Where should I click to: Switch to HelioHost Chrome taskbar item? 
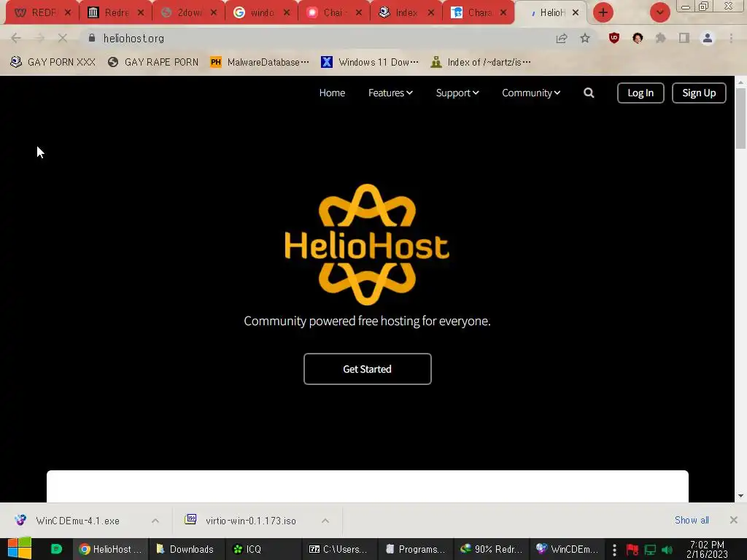tap(111, 549)
